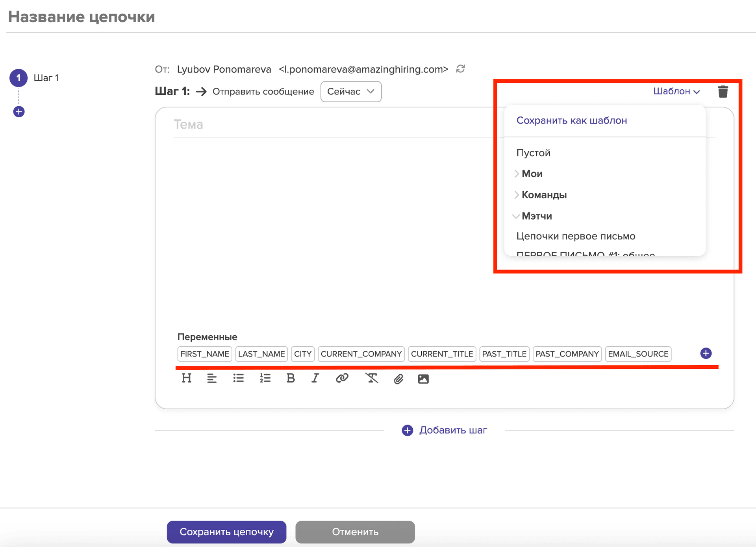The height and width of the screenshot is (547, 756).
Task: Open the Сейчас timing dropdown
Action: (x=350, y=92)
